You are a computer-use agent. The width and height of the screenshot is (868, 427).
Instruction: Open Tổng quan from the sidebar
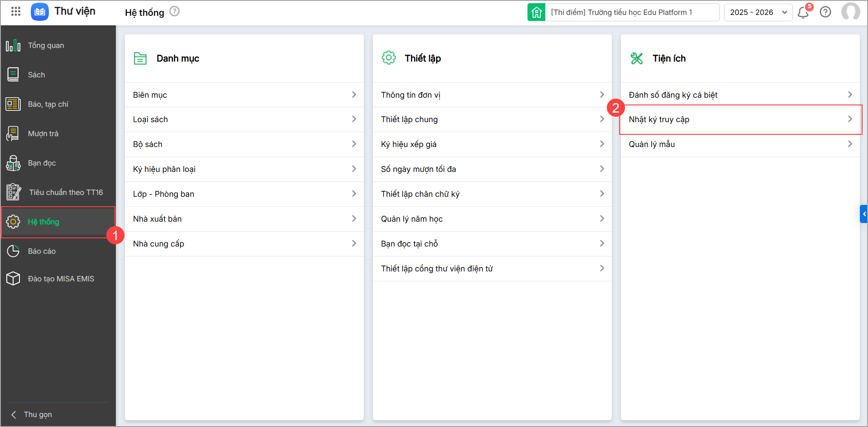click(46, 45)
